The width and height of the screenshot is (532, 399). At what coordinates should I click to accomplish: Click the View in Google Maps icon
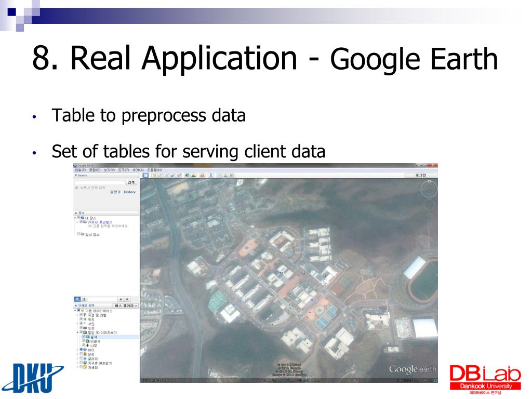pyautogui.click(x=232, y=176)
